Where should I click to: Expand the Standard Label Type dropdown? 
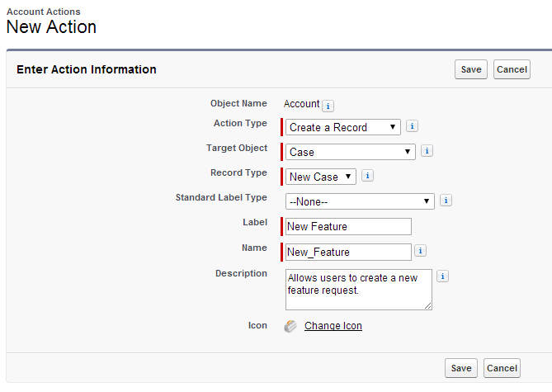click(x=360, y=201)
